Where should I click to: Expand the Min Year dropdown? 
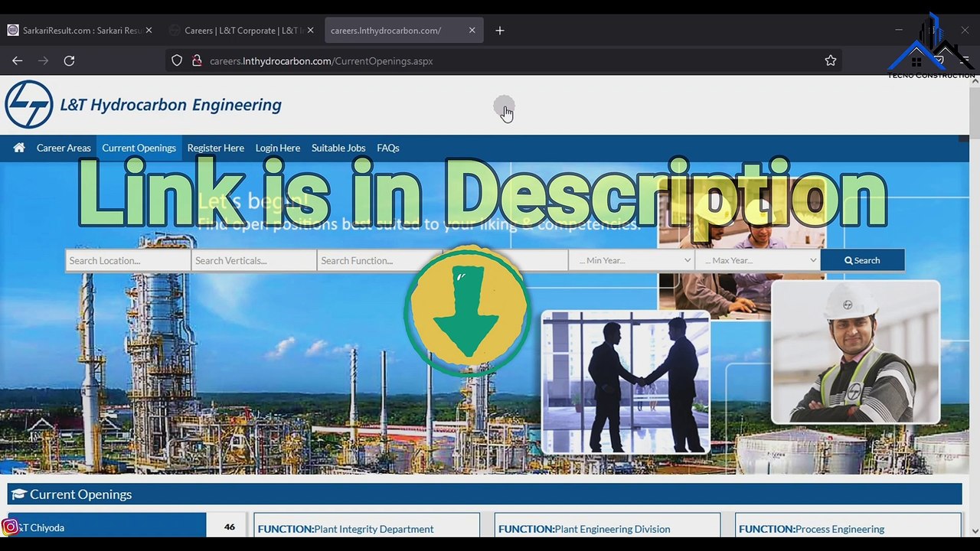tap(632, 260)
